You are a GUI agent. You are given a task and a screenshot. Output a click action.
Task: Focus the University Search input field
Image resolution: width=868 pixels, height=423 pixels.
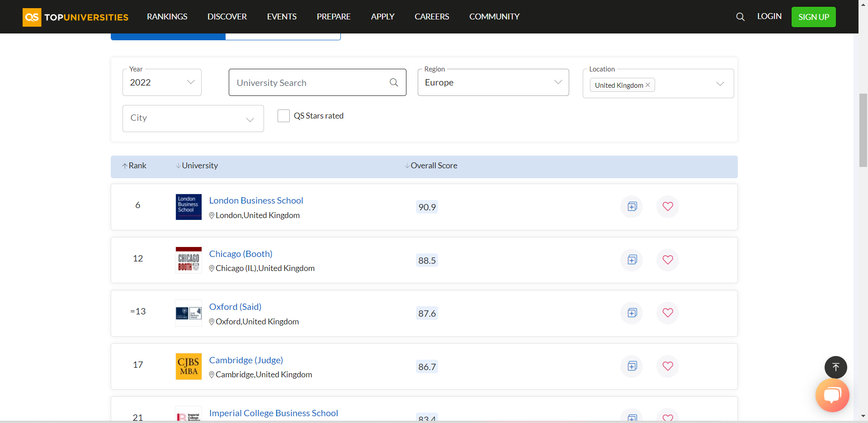(x=317, y=82)
